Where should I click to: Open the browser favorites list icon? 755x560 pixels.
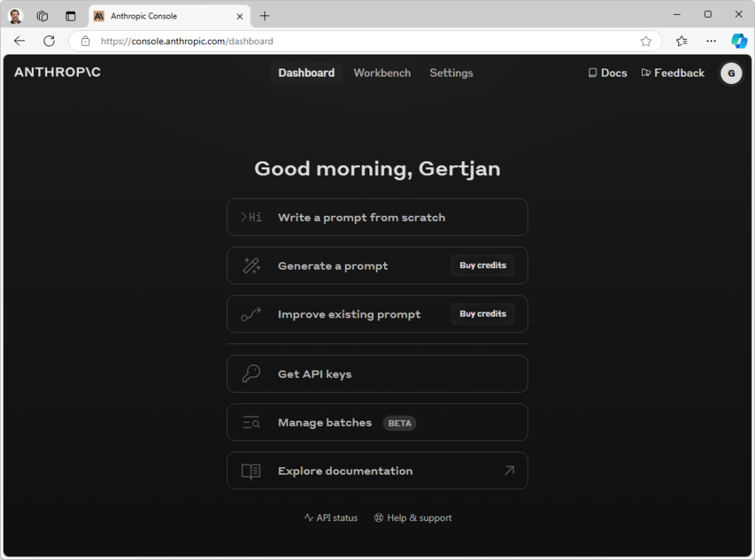pyautogui.click(x=682, y=41)
